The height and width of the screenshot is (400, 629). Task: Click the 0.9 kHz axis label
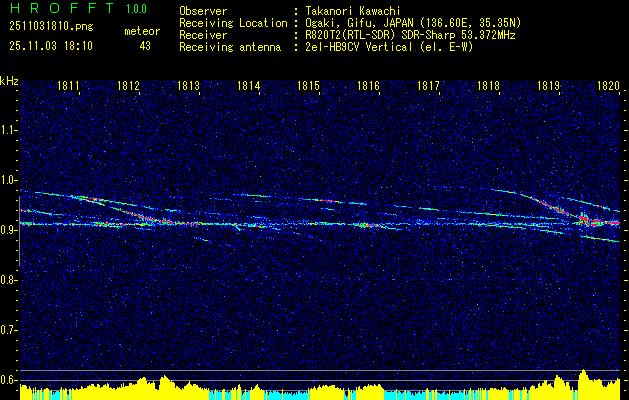pyautogui.click(x=8, y=230)
